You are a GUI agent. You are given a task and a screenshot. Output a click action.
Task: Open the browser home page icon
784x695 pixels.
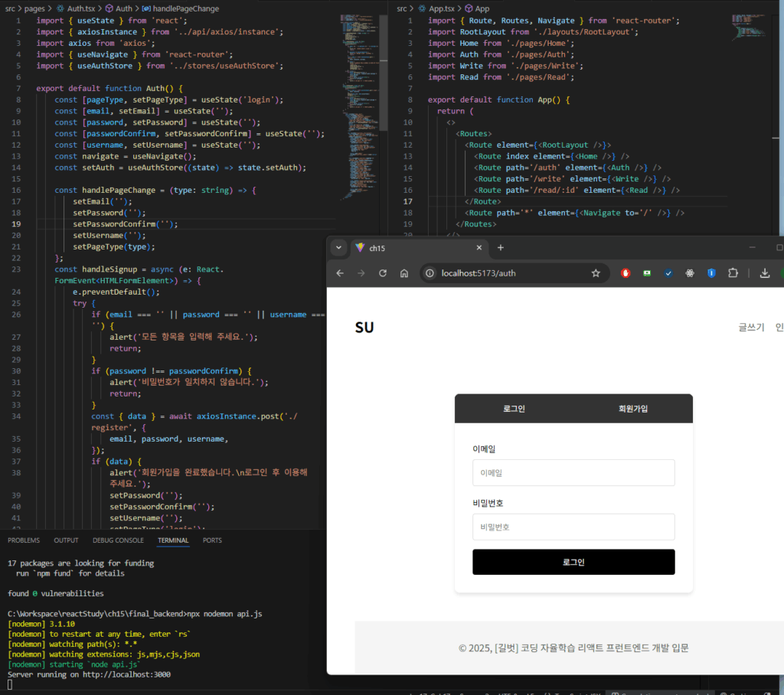(x=404, y=273)
